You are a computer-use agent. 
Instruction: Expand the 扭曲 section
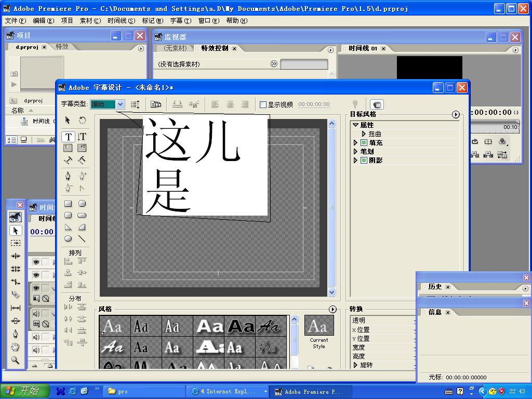click(364, 134)
